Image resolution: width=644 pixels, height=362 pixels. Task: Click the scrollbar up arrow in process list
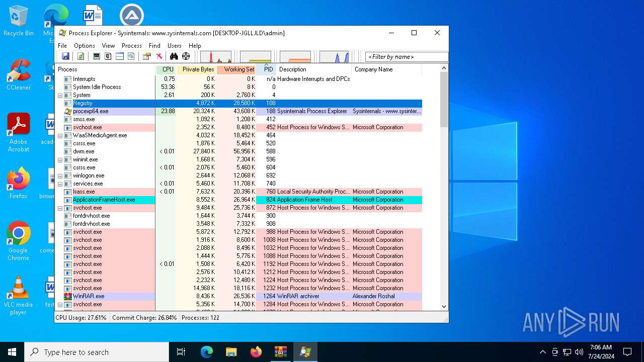(444, 68)
